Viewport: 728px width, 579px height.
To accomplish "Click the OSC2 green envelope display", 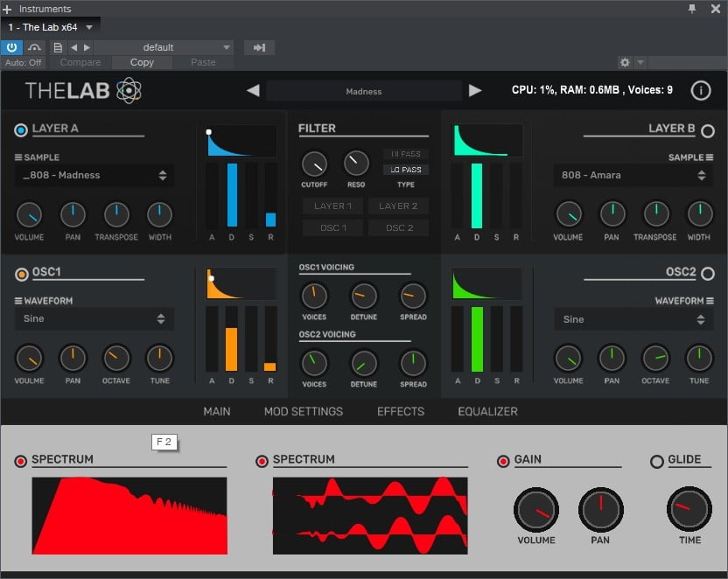I will [486, 284].
